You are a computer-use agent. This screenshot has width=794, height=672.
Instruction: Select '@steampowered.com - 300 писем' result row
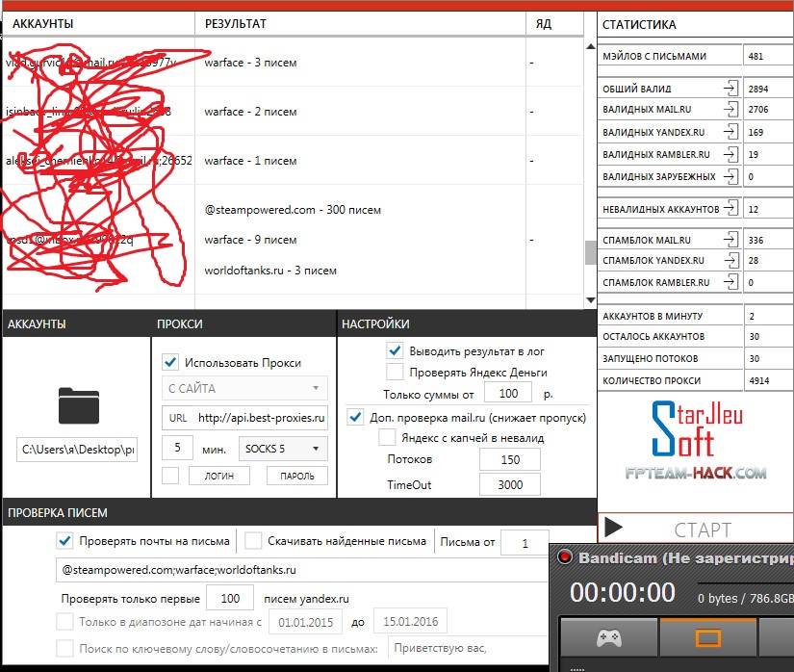tap(293, 210)
